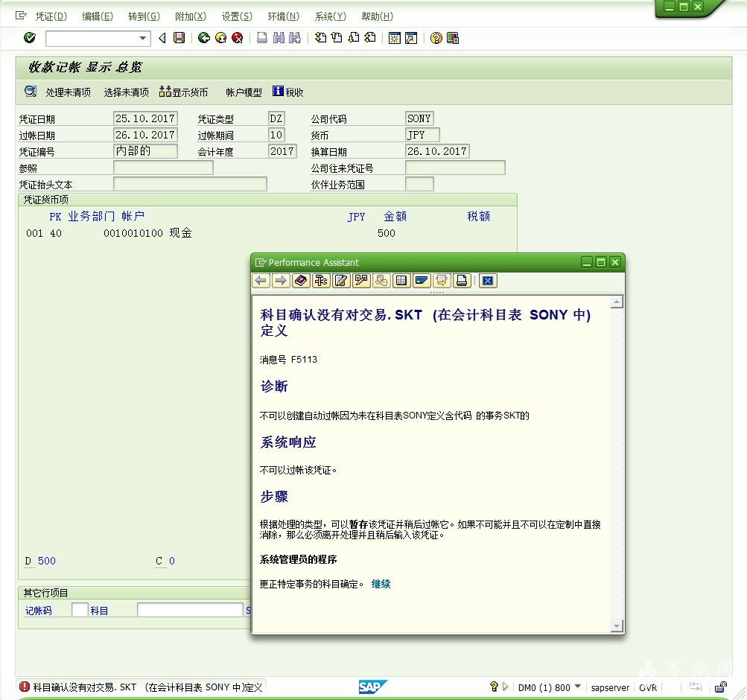Click the 记帐码 posting key input field

point(80,610)
